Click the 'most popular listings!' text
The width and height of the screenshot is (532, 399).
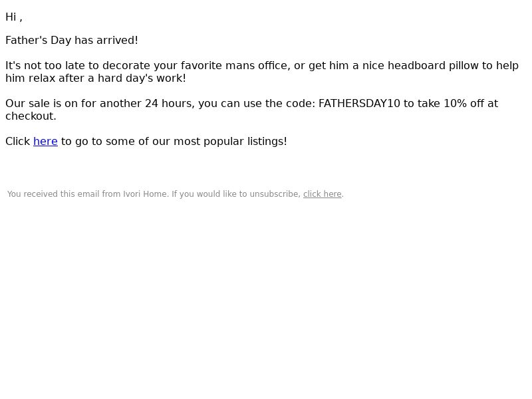[230, 142]
